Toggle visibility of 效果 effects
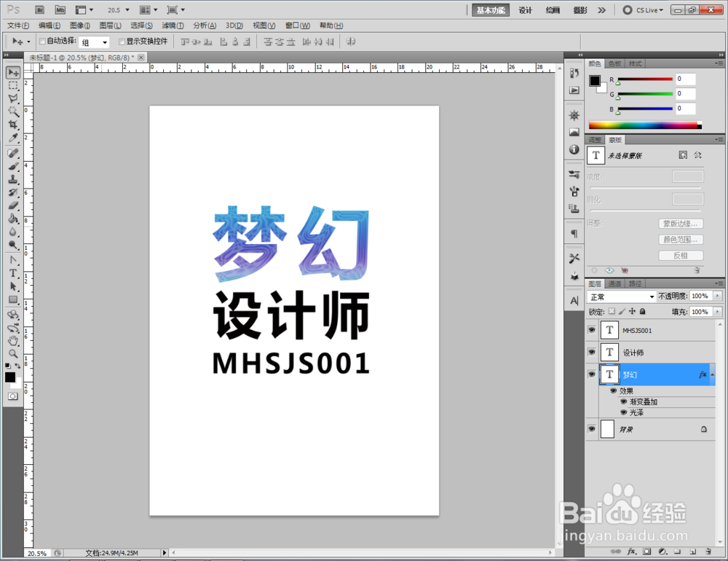 [613, 391]
